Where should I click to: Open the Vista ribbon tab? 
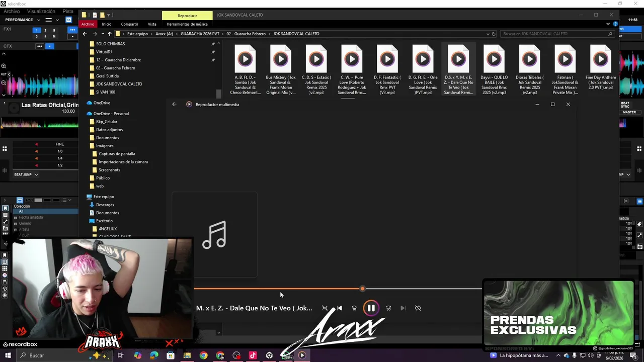click(152, 24)
